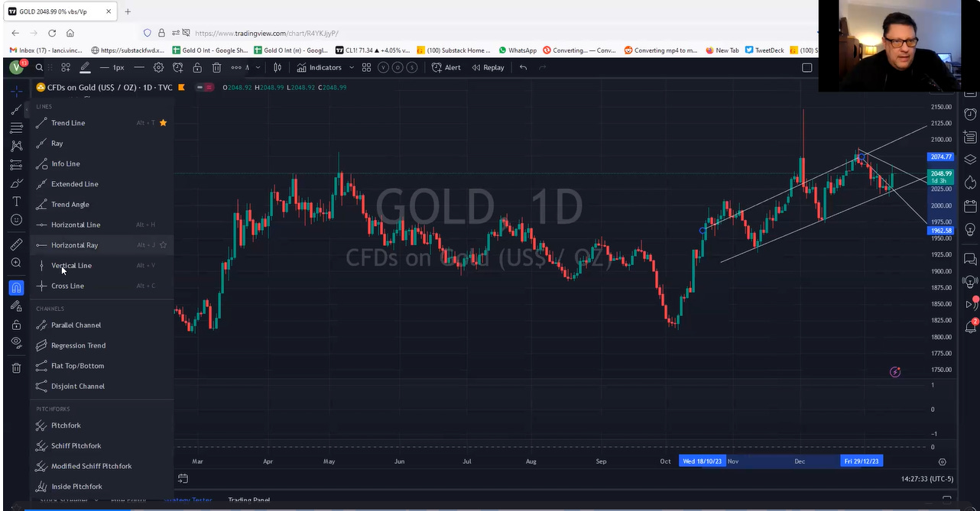Select Modified Schiff Pitchfork tool

tap(101, 466)
